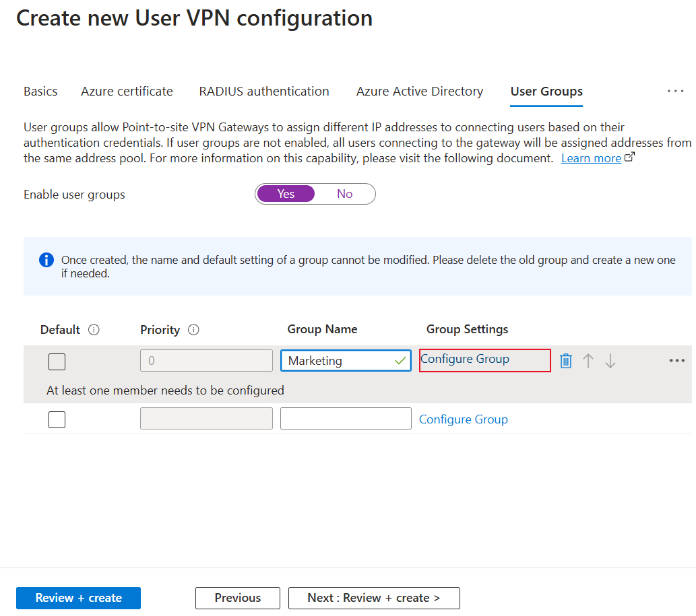
Task: Open the Azure Active Directory tab
Action: pyautogui.click(x=420, y=92)
